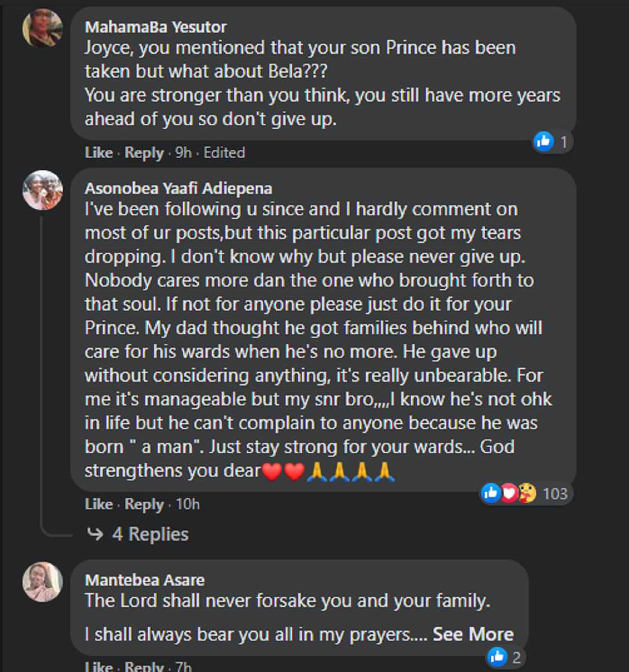Click the Edited label on MahamaBa's comment

click(x=226, y=152)
